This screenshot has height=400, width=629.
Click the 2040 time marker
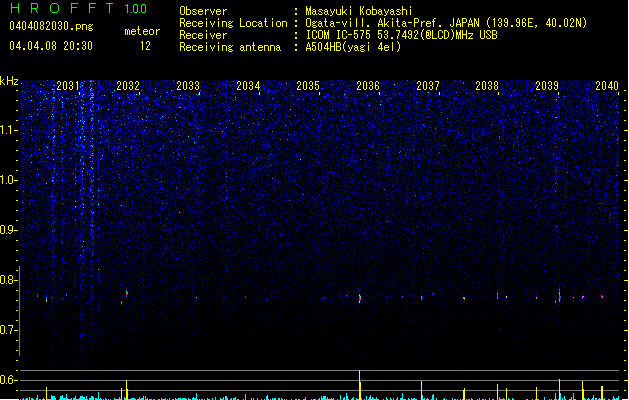[607, 85]
